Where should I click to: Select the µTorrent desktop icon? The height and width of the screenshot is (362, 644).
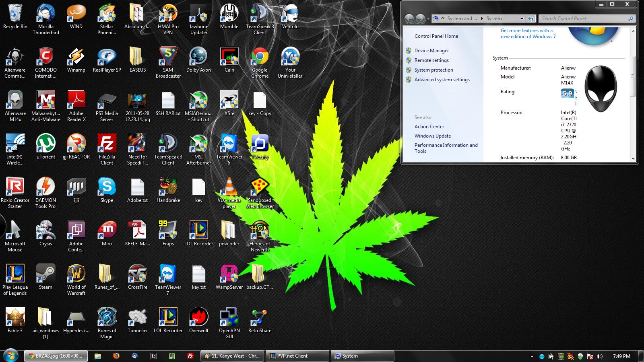[45, 144]
